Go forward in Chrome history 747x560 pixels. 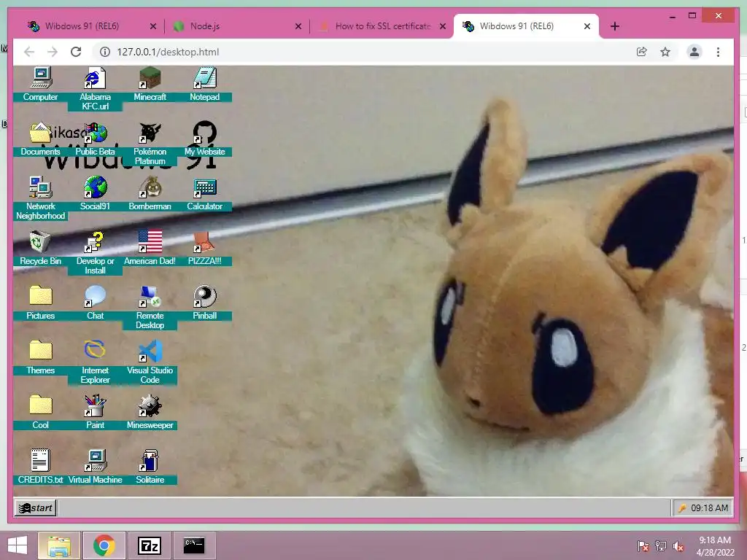(x=53, y=52)
